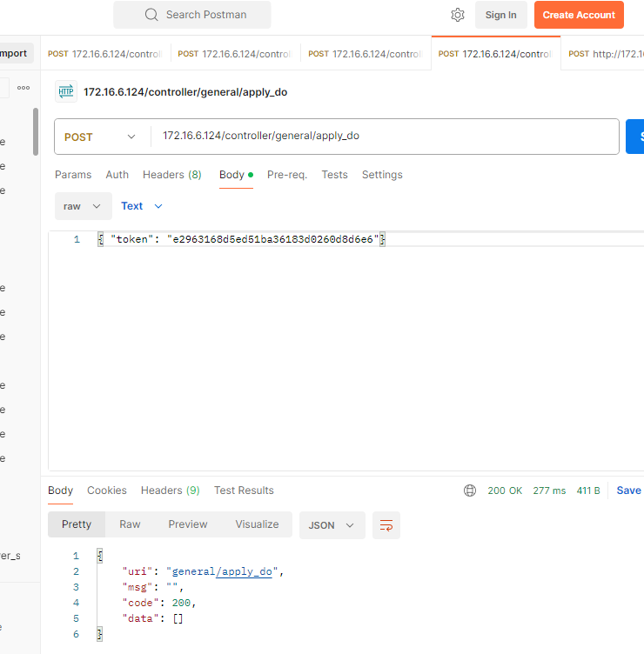644x654 pixels.
Task: Switch to the Params tab
Action: [73, 175]
